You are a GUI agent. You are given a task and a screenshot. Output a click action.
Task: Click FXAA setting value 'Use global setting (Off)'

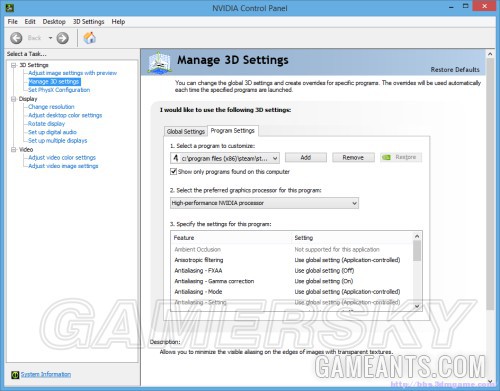click(x=324, y=271)
